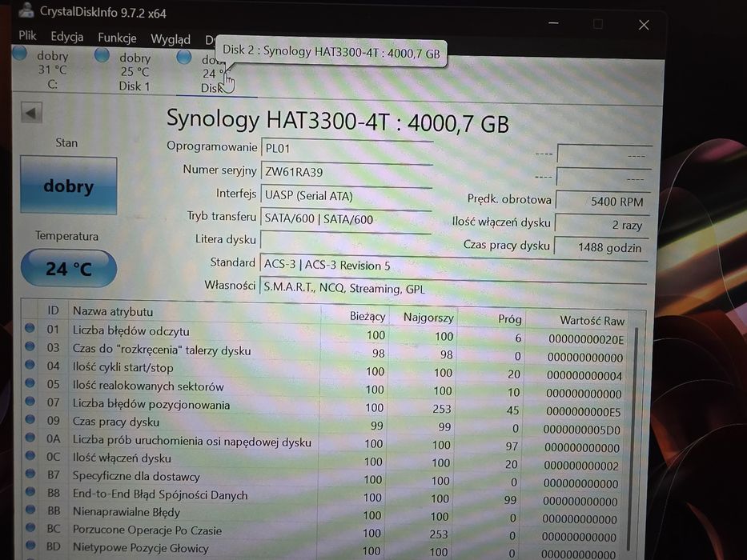Click the ID column header
Viewport: 747px width, 560px height.
click(53, 310)
